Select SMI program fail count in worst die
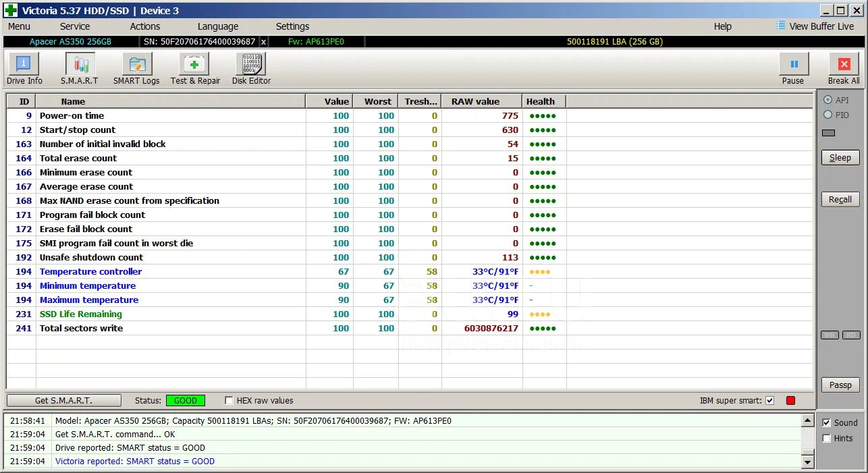The width and height of the screenshot is (868, 473). tap(410, 243)
